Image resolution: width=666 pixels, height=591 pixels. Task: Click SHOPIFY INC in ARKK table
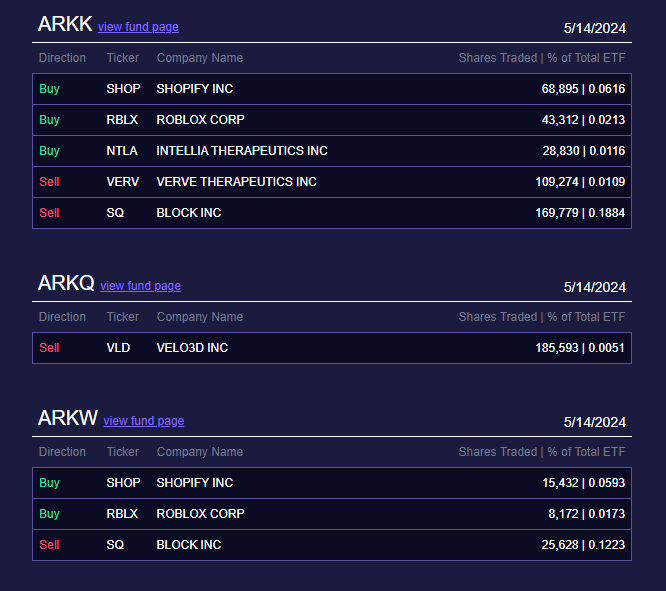(195, 89)
